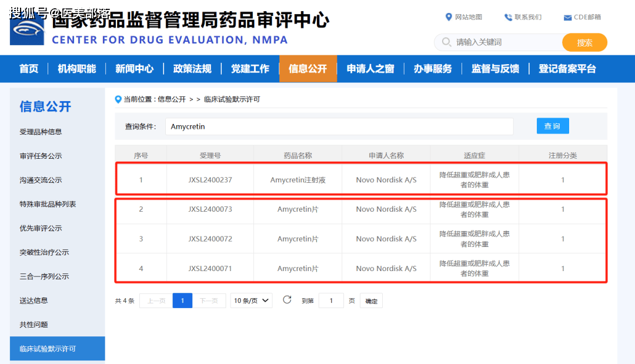The height and width of the screenshot is (364, 635).
Task: Click the envelope icon by CDE邮箱
Action: click(567, 18)
